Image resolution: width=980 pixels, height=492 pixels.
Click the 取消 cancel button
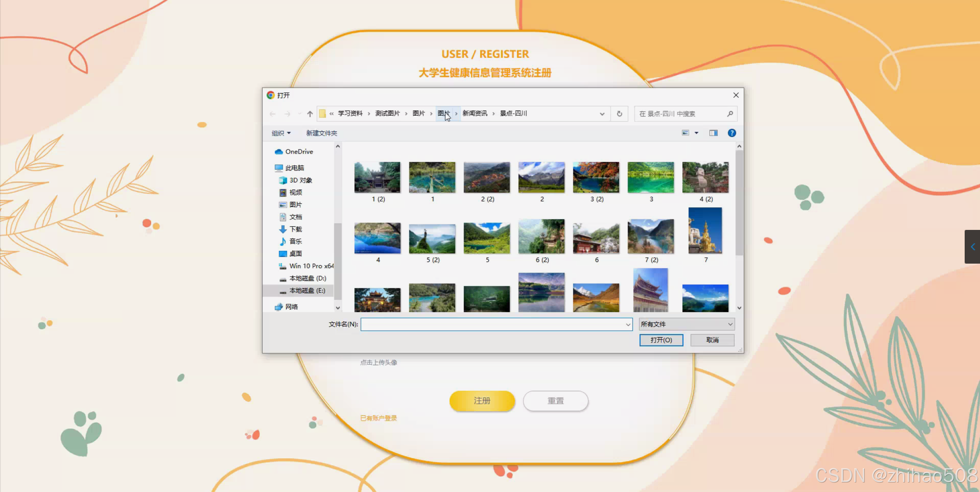(712, 340)
